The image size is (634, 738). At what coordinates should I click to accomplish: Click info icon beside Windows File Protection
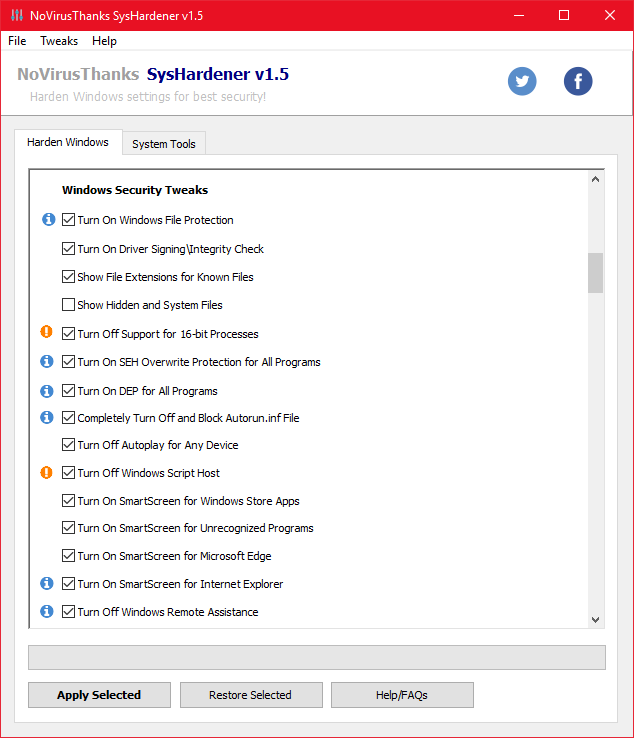(x=47, y=220)
